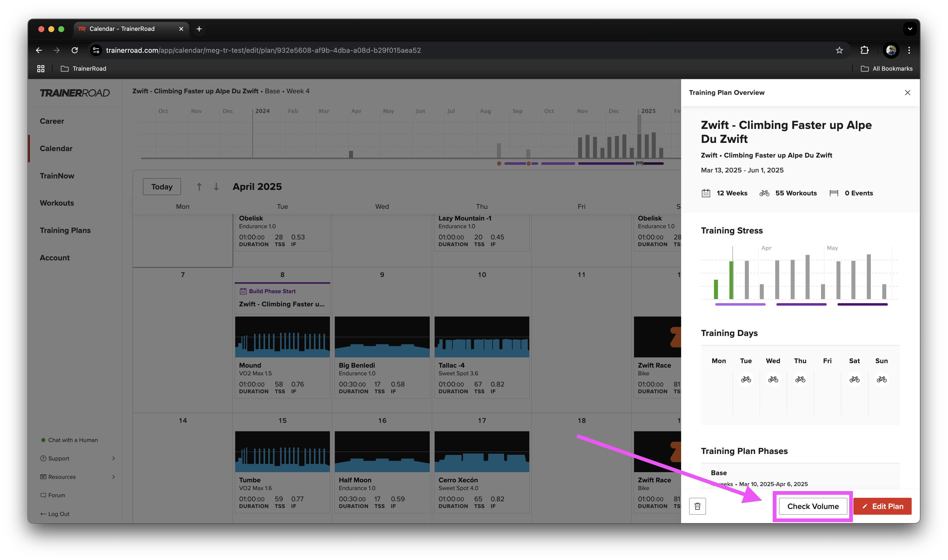Screen dimensions: 948x560
Task: Reload the browser page
Action: click(75, 50)
